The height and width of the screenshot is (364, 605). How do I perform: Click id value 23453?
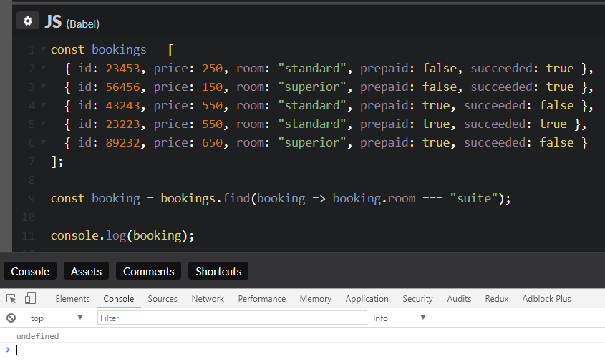(x=122, y=68)
